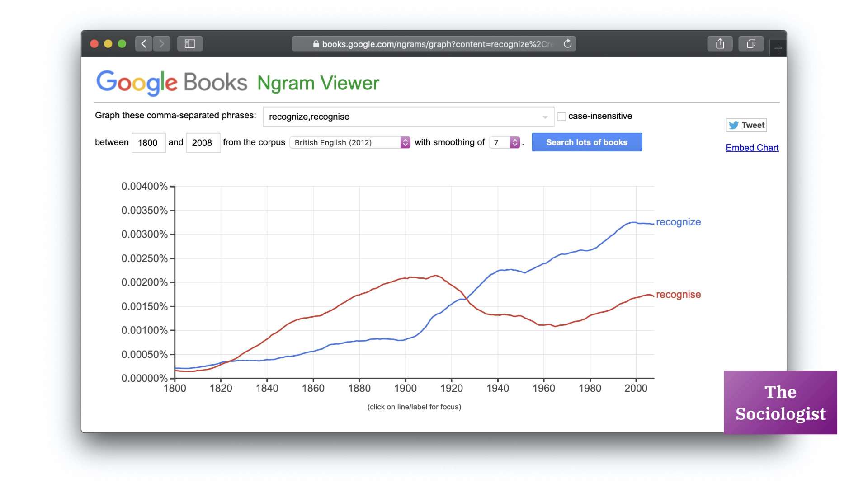The image size is (868, 488).
Task: Click the Tweet button
Action: (x=746, y=125)
